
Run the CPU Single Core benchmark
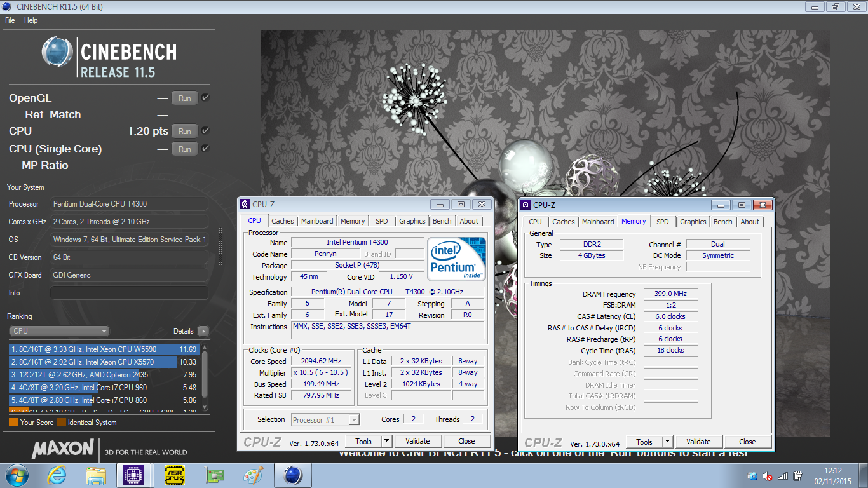[x=185, y=149]
